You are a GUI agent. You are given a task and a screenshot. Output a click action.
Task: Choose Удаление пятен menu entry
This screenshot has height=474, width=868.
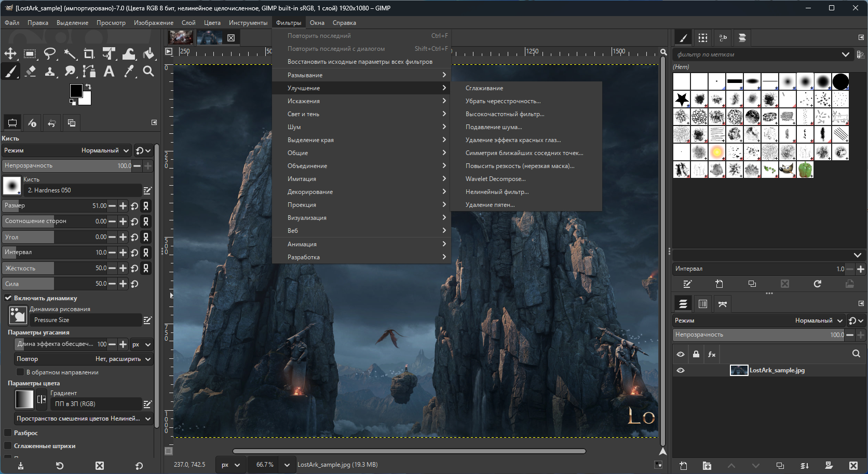coord(490,205)
